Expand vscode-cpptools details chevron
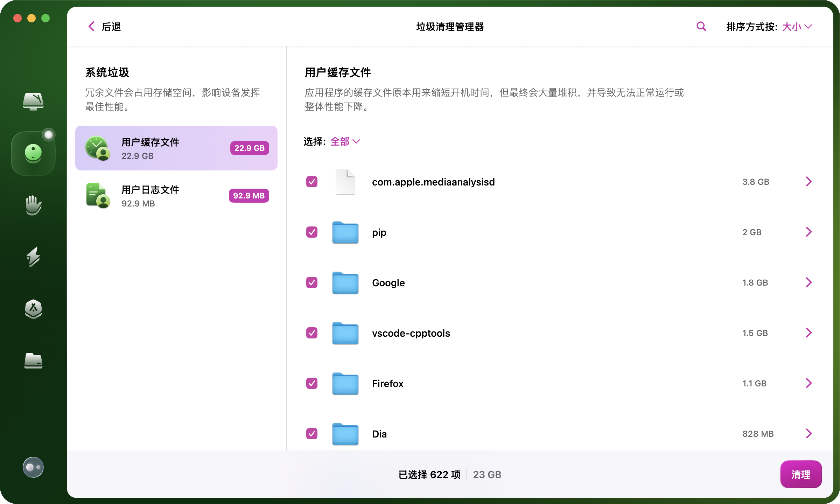Screen dimensions: 840x504 808,333
